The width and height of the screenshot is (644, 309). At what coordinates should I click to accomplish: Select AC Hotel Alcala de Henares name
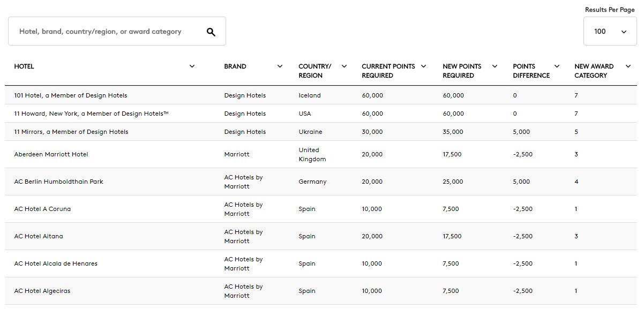(56, 263)
